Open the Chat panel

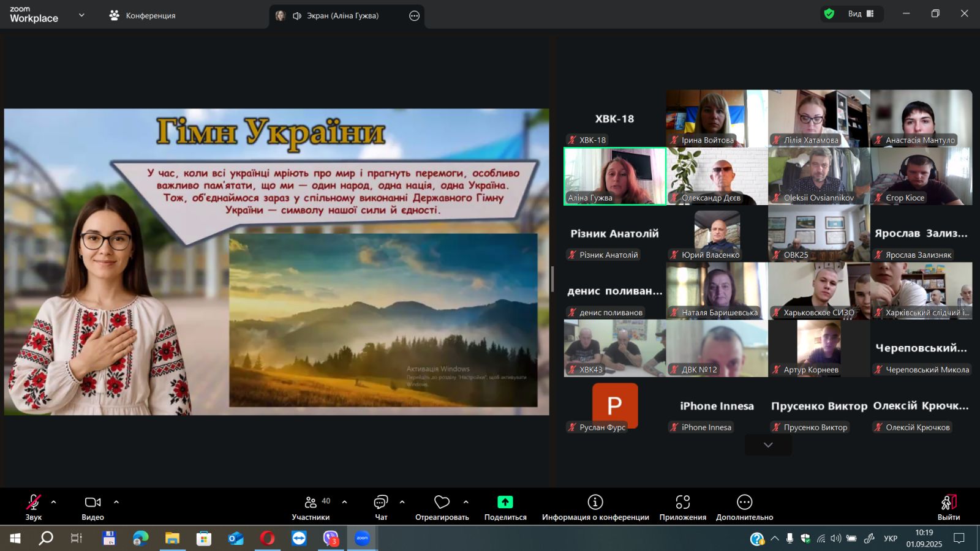381,503
